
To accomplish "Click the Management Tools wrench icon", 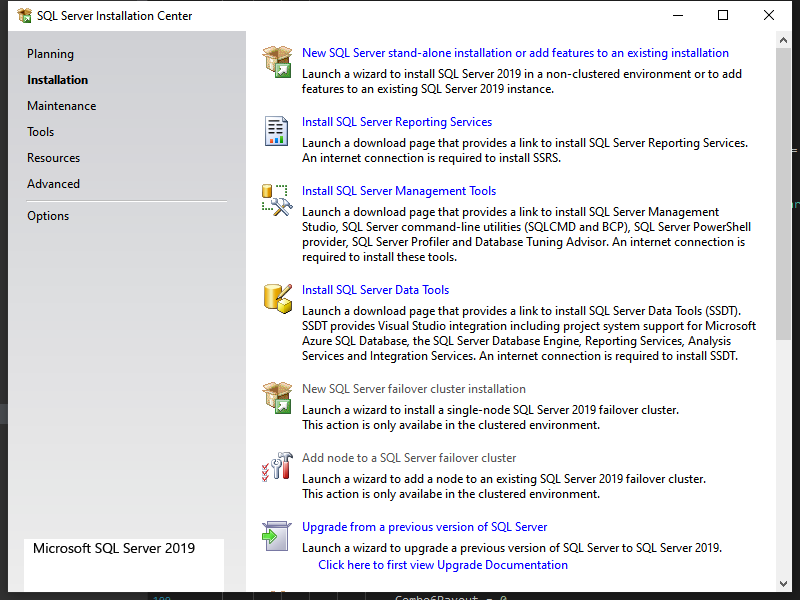I will (x=276, y=199).
